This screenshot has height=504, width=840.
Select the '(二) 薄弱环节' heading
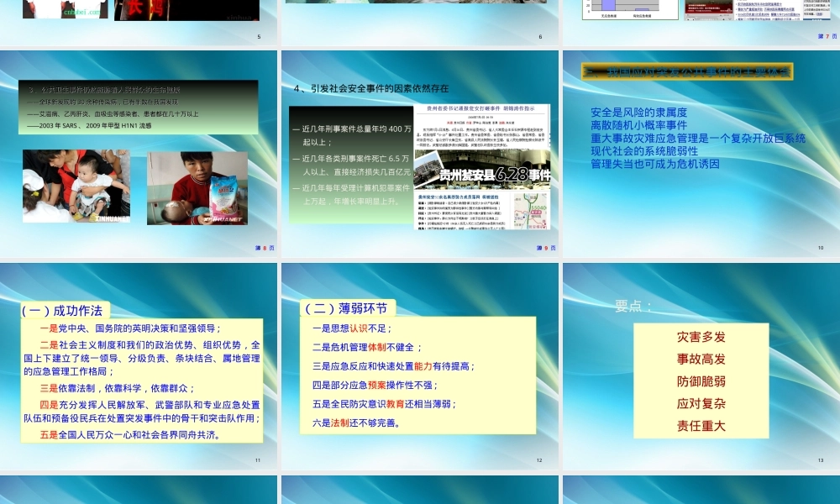click(x=346, y=308)
